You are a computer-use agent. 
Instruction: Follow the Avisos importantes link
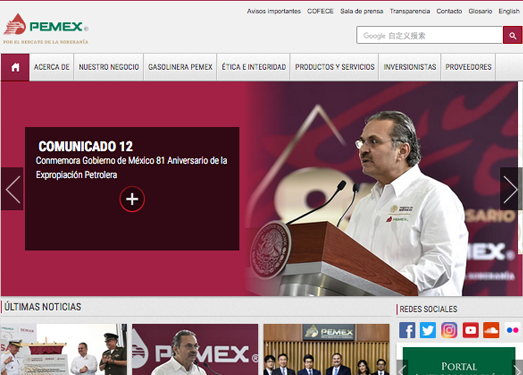click(274, 11)
